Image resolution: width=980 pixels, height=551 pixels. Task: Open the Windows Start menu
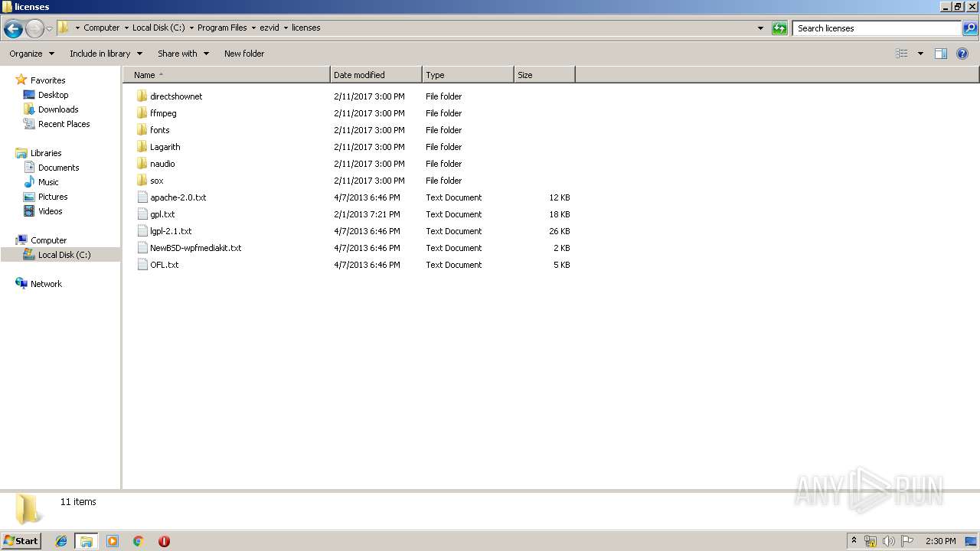(x=21, y=540)
